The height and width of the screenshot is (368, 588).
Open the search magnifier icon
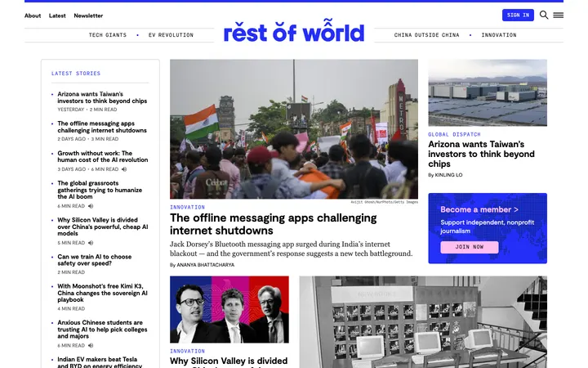click(543, 15)
